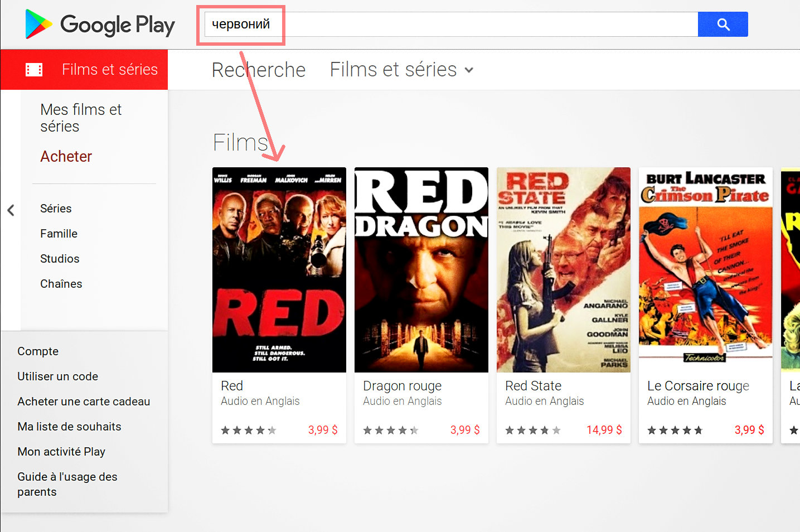The image size is (800, 532).
Task: Collapse the sidebar with left chevron
Action: tap(11, 210)
